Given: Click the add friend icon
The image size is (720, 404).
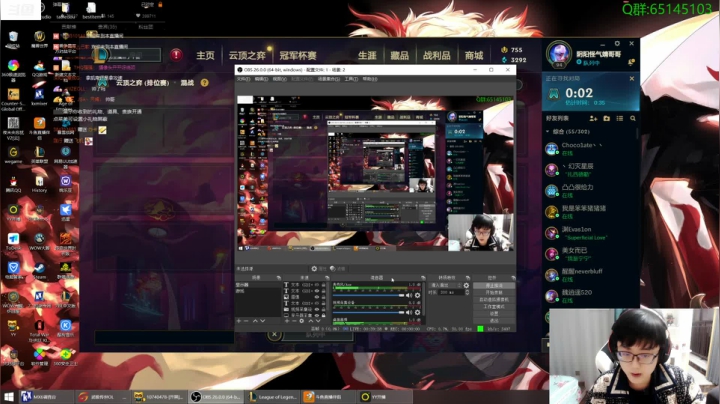Looking at the screenshot, I should coord(593,118).
